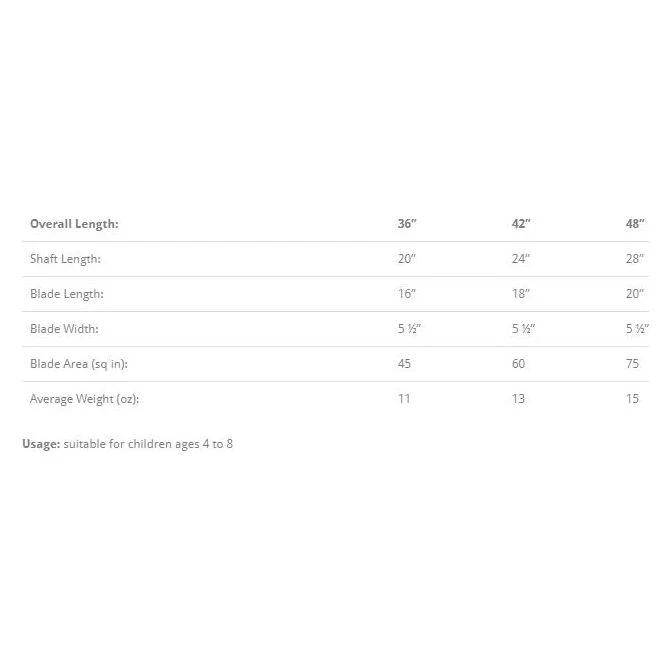Click the blade area value 60
The height and width of the screenshot is (671, 671).
[519, 364]
